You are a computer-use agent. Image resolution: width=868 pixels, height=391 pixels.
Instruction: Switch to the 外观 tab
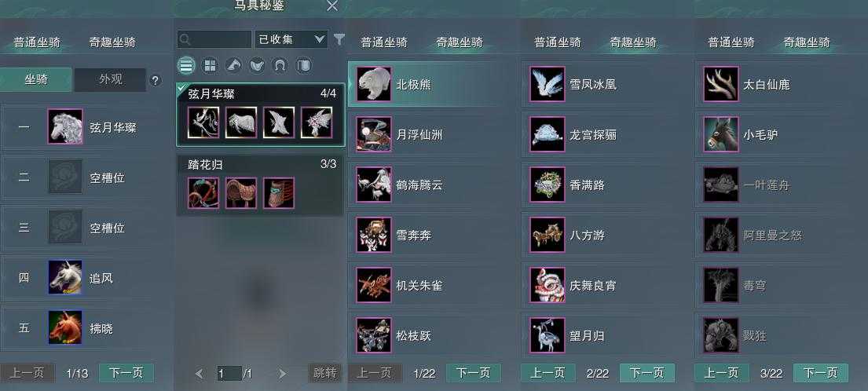pyautogui.click(x=111, y=79)
